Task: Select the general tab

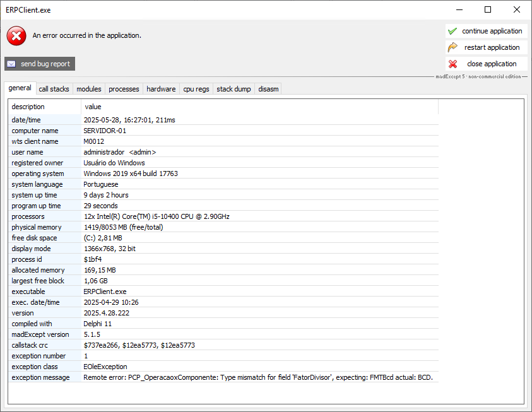Action: [20, 88]
